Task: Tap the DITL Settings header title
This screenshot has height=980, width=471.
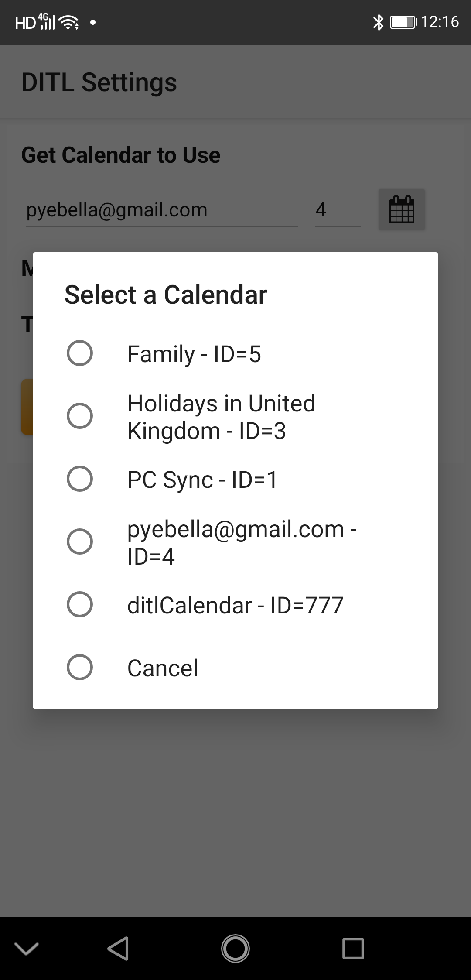Action: point(99,82)
